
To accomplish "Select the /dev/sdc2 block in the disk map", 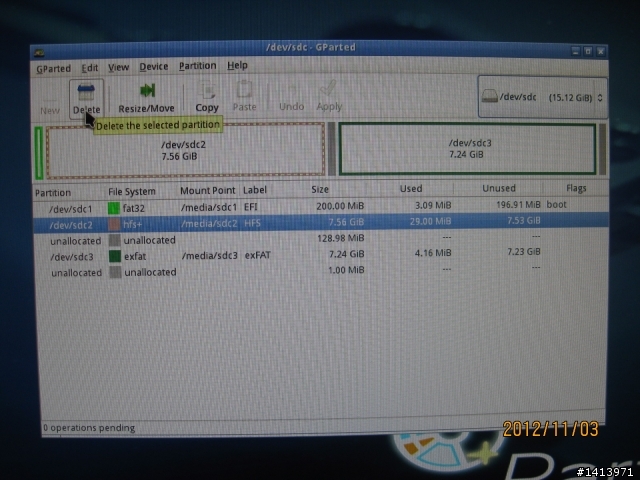I will tap(186, 151).
